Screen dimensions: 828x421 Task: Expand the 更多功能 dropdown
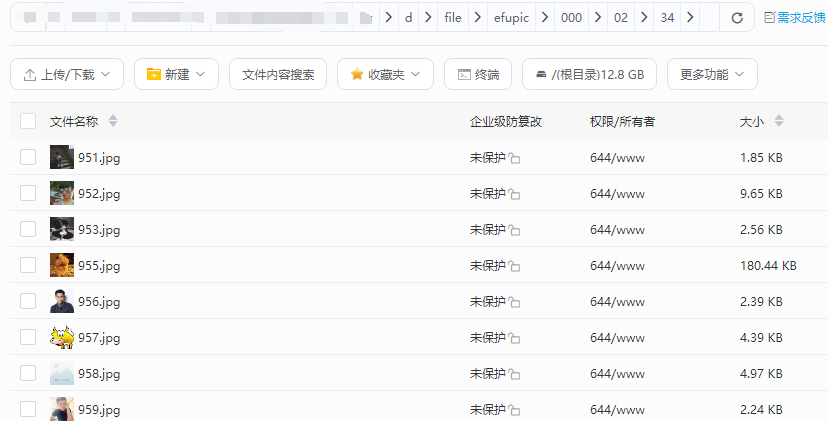712,74
